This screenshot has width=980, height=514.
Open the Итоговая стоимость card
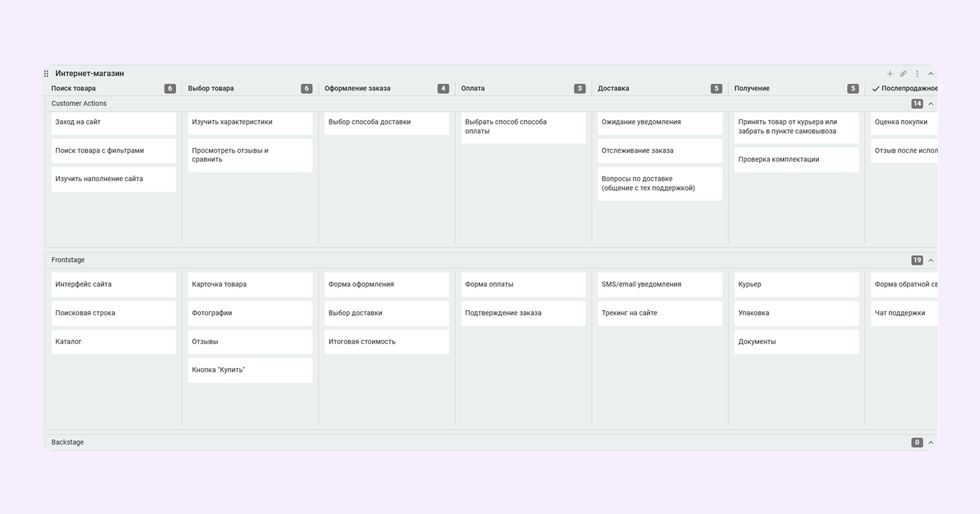[387, 342]
